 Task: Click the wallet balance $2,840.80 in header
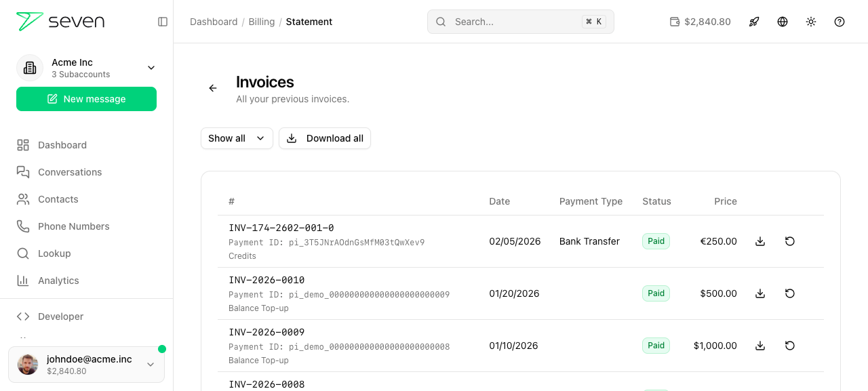(701, 22)
